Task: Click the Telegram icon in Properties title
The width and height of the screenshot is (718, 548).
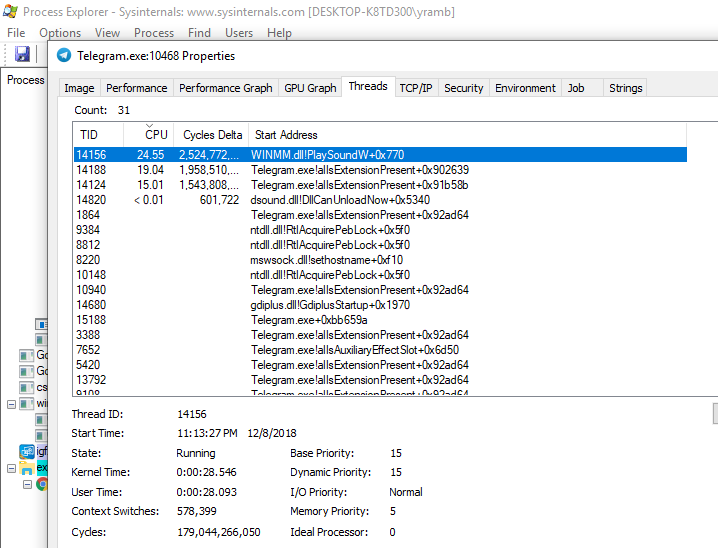Action: pos(64,55)
